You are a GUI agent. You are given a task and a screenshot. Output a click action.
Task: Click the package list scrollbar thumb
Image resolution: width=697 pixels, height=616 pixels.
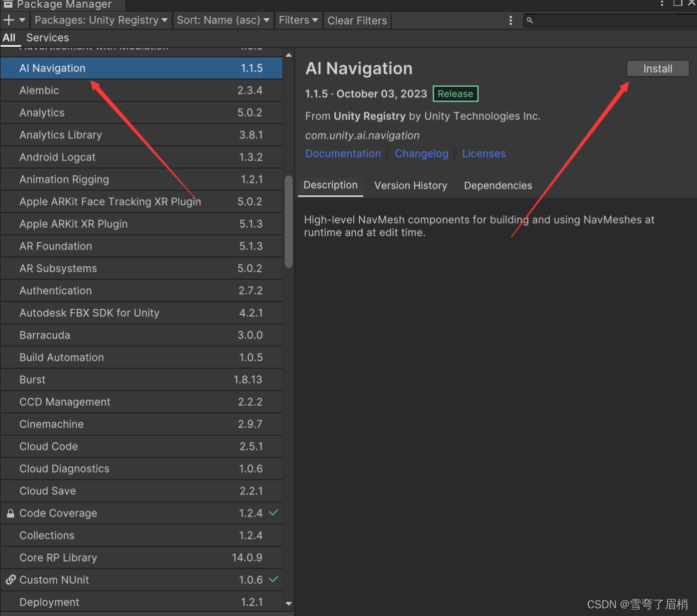pos(289,221)
